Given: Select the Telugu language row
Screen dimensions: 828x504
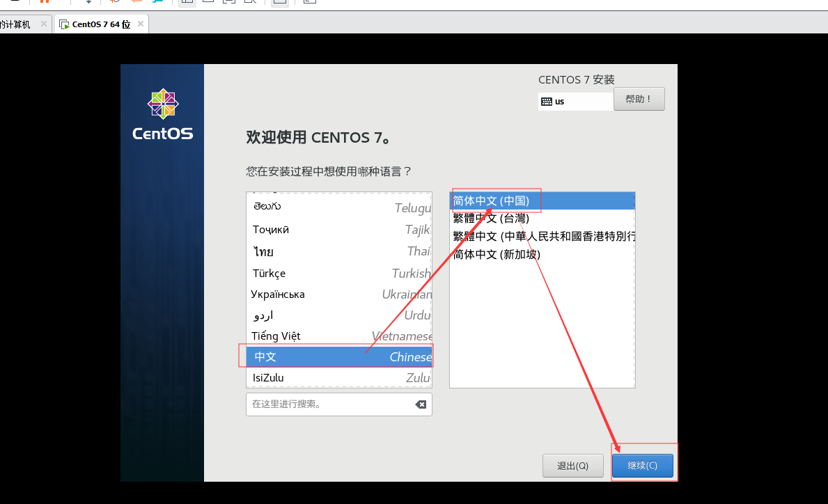Looking at the screenshot, I should (x=339, y=207).
